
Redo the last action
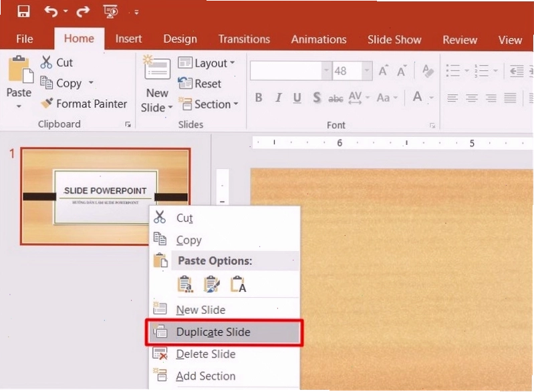click(83, 11)
